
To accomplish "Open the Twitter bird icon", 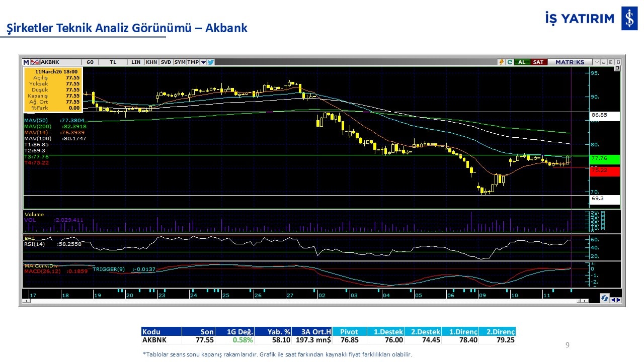I will click(211, 62).
